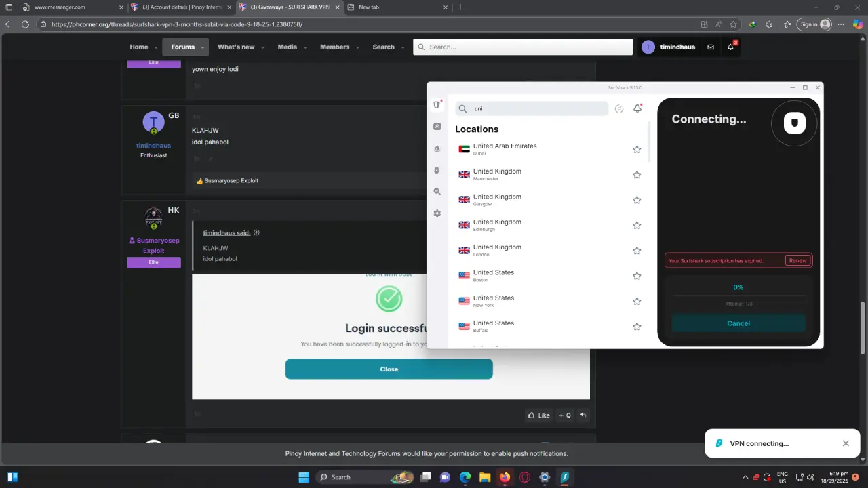Favorite the United Kingdom Manchester location

click(637, 175)
